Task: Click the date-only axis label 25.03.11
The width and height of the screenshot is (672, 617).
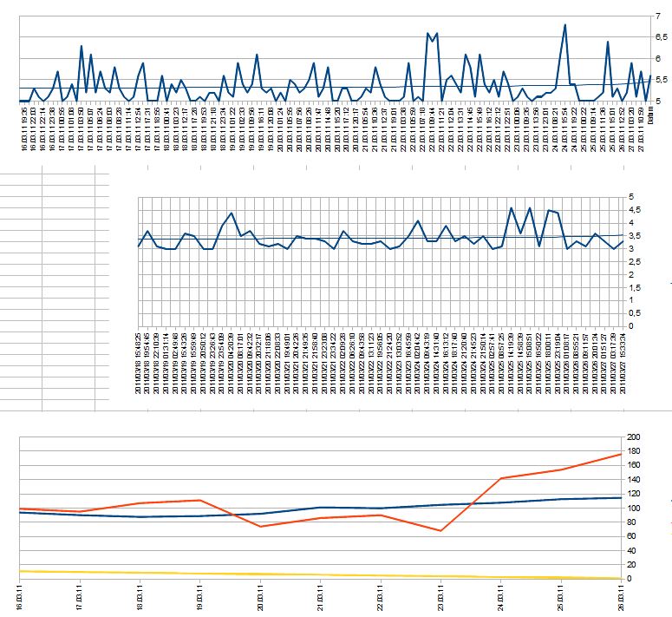Action: tap(561, 596)
